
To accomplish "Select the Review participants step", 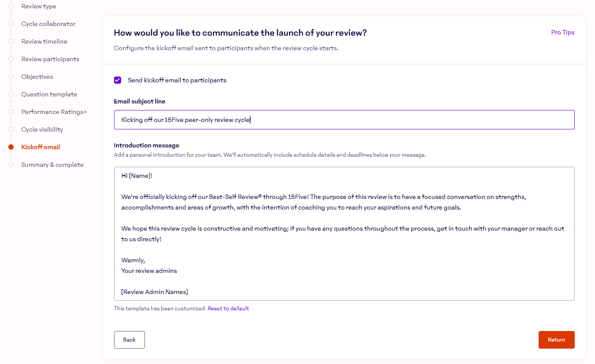I will pos(50,59).
